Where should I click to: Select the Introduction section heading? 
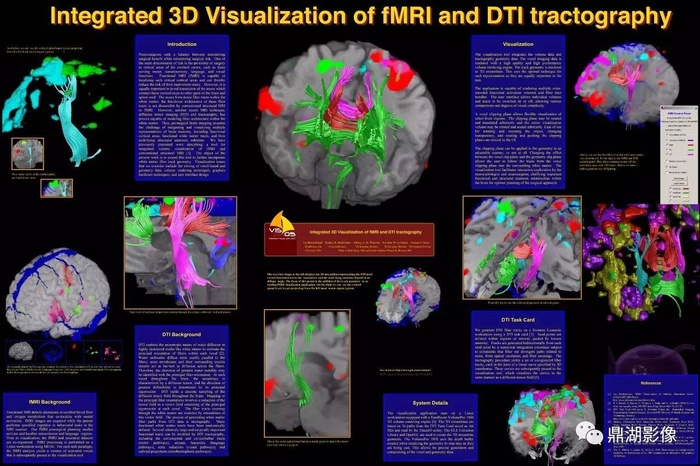point(181,44)
